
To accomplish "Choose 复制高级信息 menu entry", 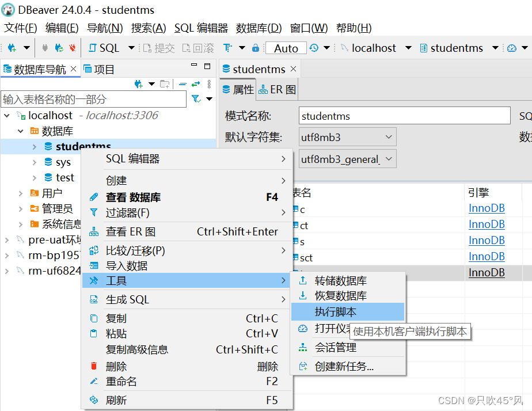I will click(x=187, y=349).
